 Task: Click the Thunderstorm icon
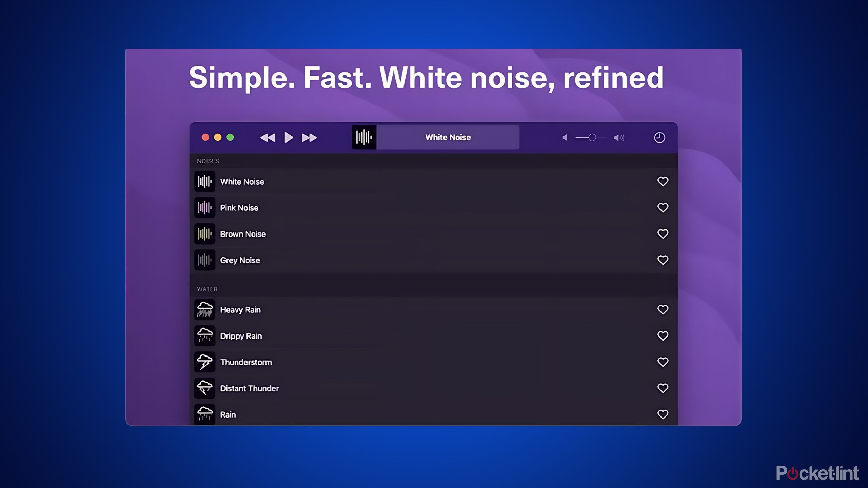click(x=204, y=362)
